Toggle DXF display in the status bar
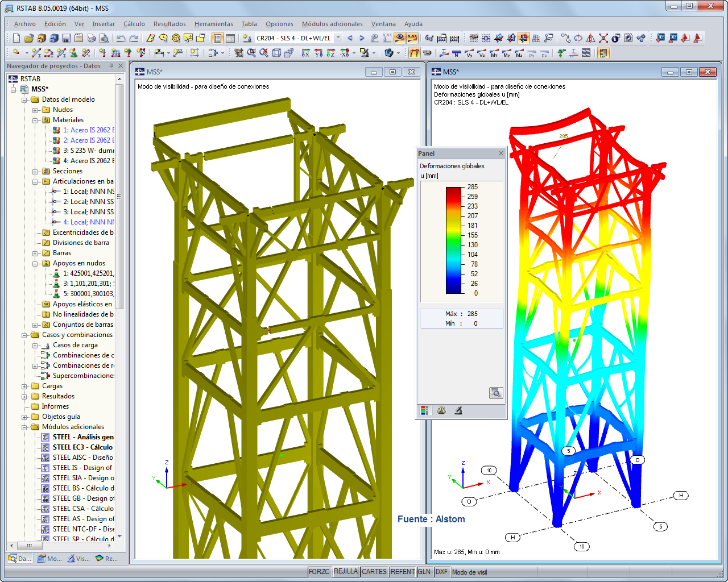Screen dimensions: 728x582 click(441, 572)
